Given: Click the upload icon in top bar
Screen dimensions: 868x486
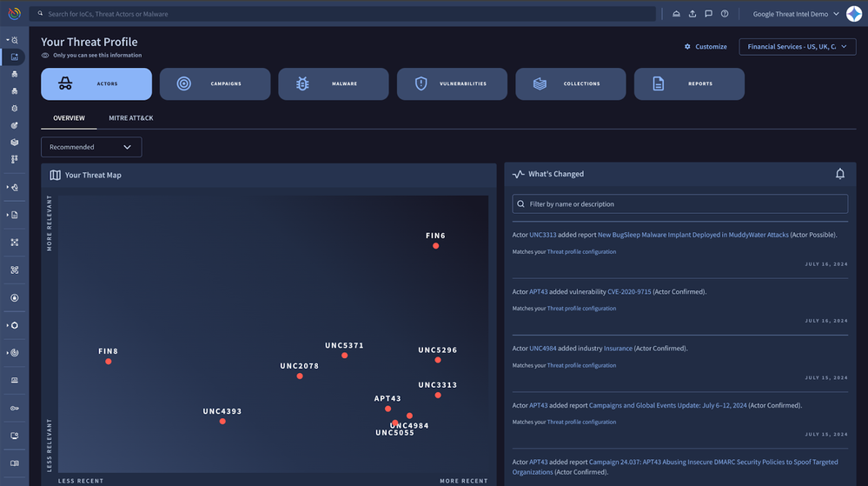Looking at the screenshot, I should [x=692, y=14].
